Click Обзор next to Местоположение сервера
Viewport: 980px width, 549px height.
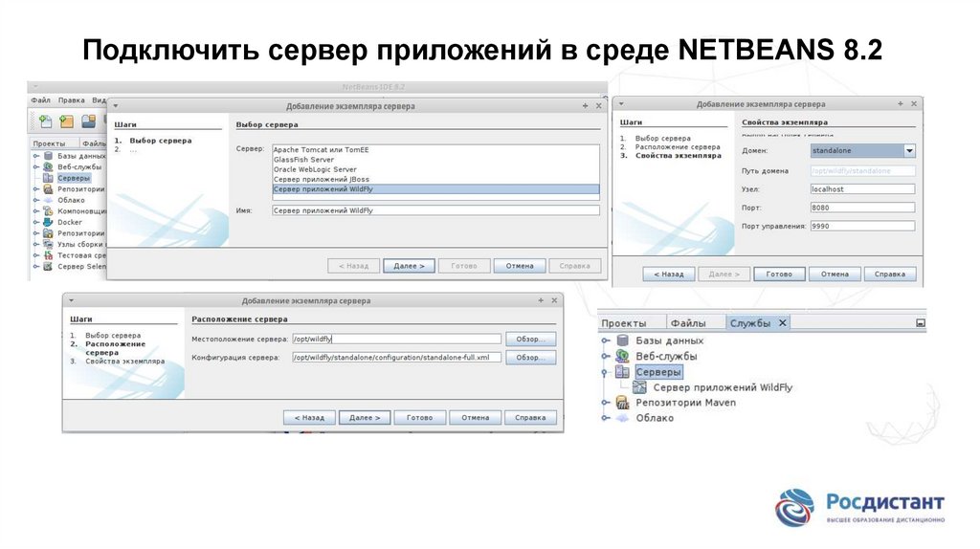530,340
